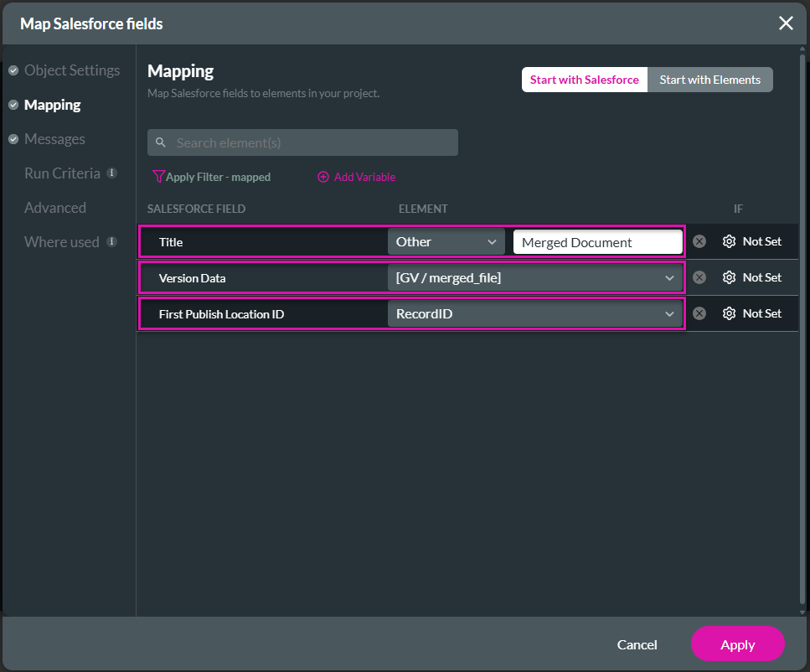Click Apply Filter - mapped link
This screenshot has height=672, width=810.
click(x=218, y=177)
